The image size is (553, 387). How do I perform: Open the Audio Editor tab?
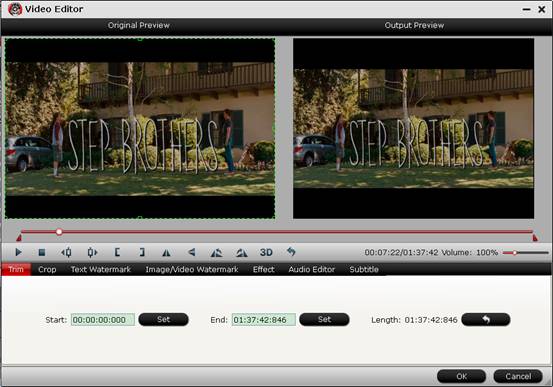[312, 269]
